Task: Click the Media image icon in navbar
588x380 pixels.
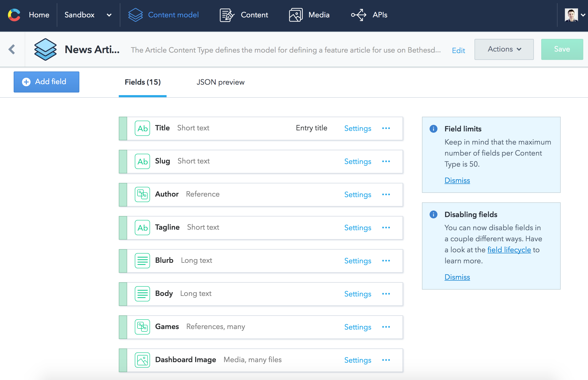Action: (x=296, y=15)
